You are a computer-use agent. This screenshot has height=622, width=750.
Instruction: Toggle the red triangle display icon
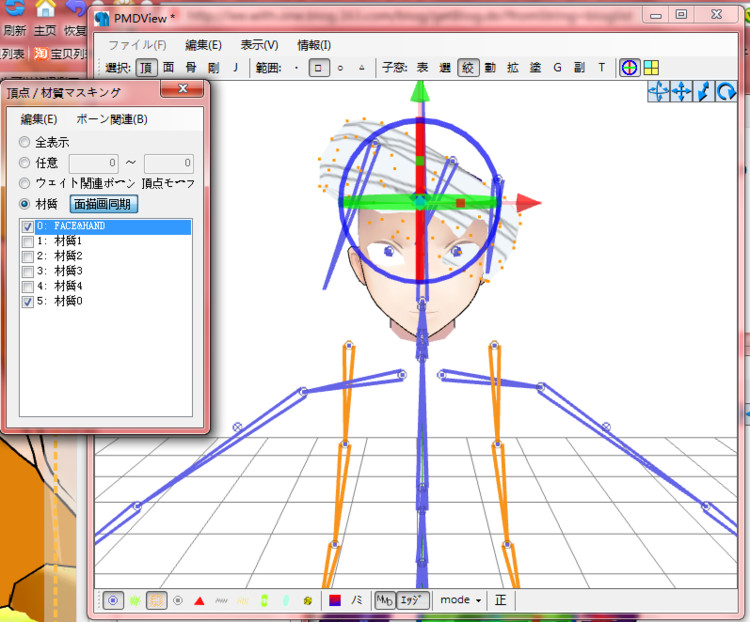(x=199, y=600)
